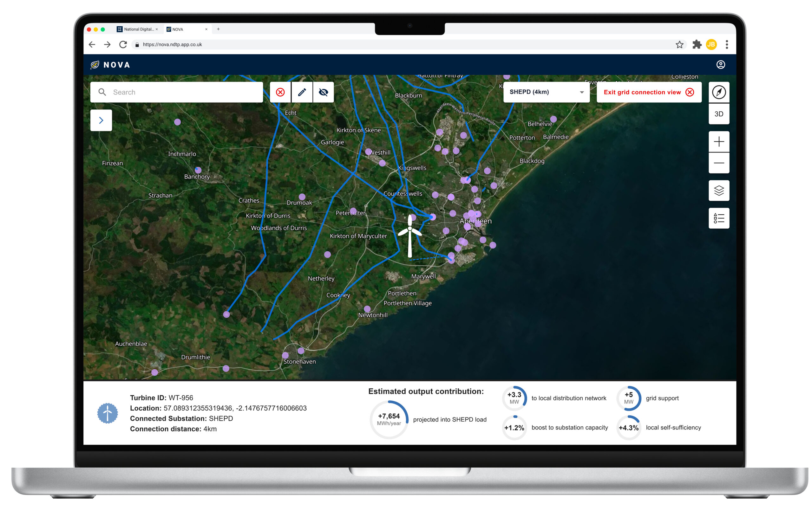Expand the left side panel chevron
Image resolution: width=812 pixels, height=505 pixels.
(x=101, y=120)
